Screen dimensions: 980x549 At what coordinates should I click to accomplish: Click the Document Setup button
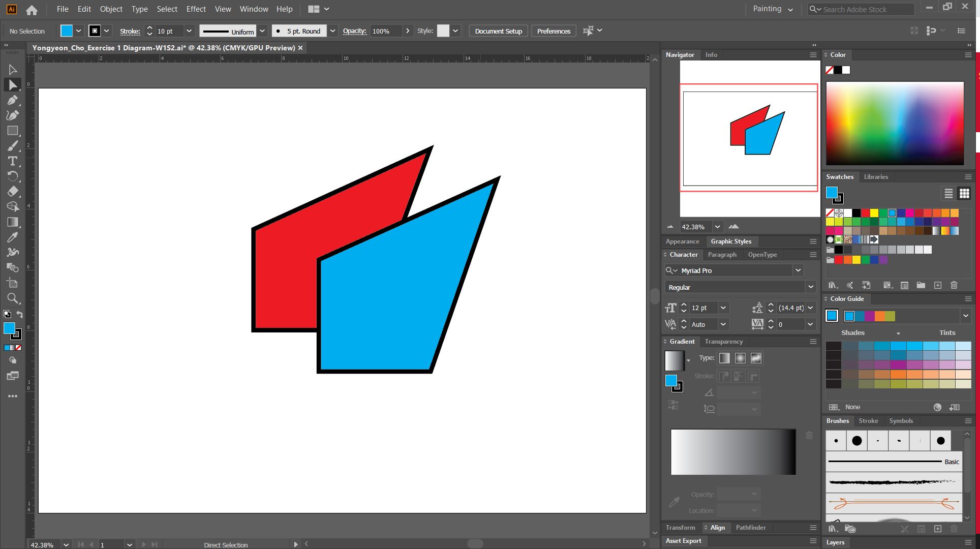(x=498, y=31)
